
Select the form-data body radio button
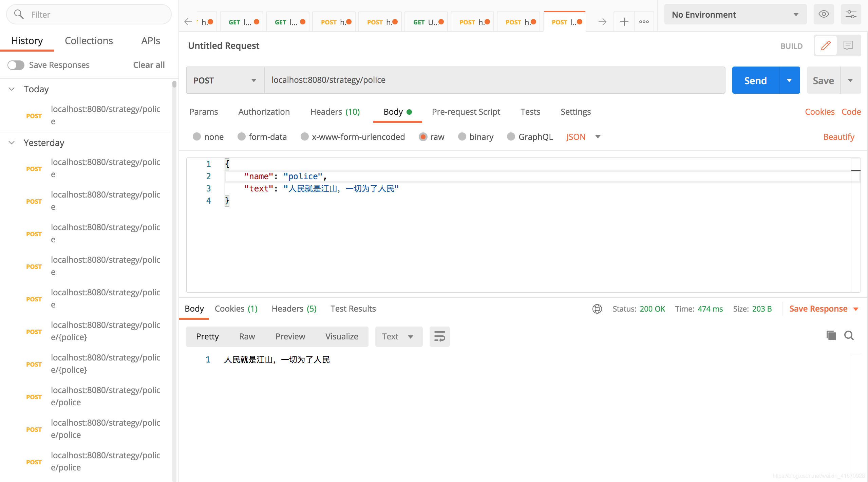242,136
